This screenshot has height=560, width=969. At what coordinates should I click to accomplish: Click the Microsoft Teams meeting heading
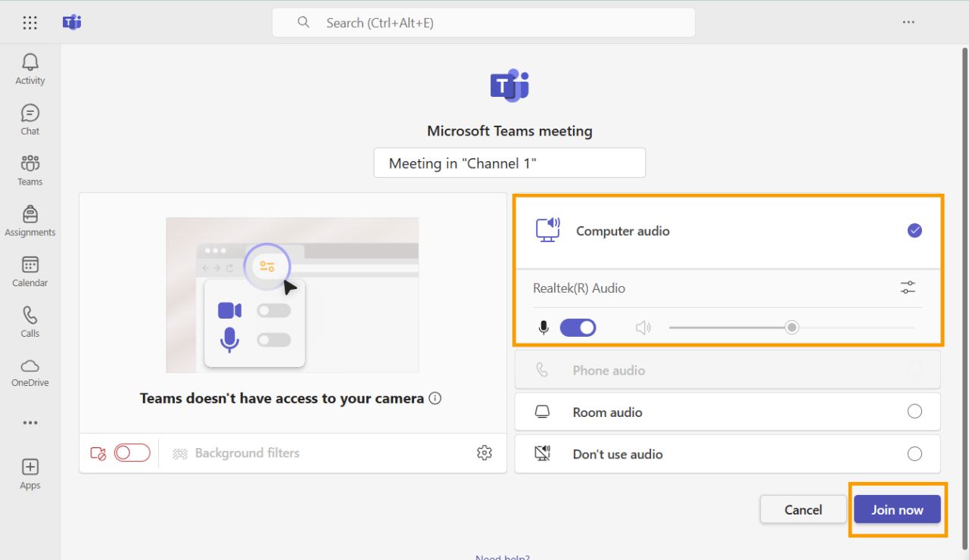point(509,131)
